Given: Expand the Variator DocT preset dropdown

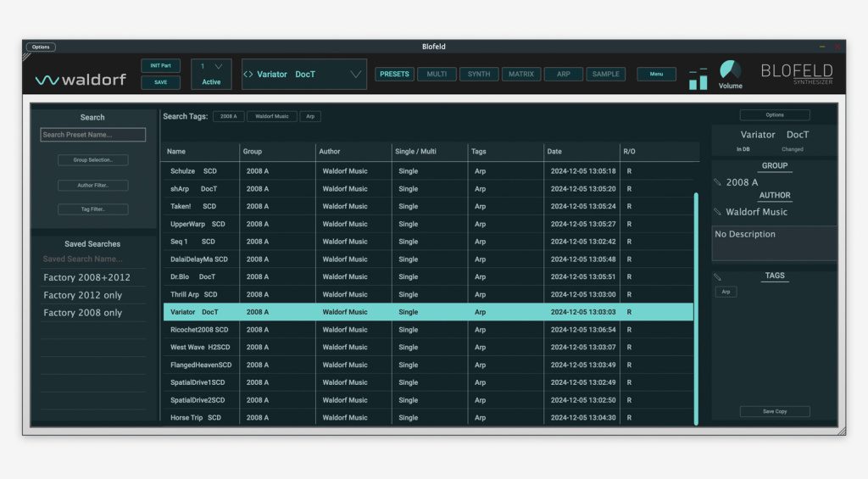Looking at the screenshot, I should click(355, 75).
